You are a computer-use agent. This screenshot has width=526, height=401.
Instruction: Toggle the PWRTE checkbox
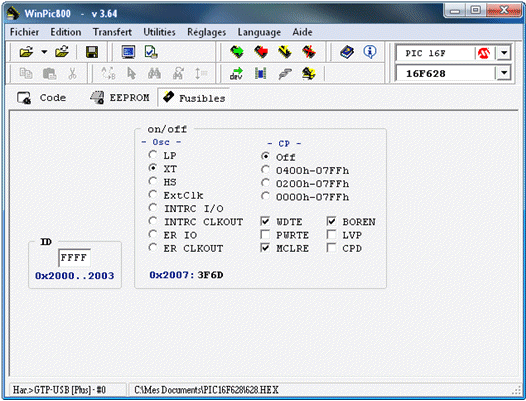point(265,235)
